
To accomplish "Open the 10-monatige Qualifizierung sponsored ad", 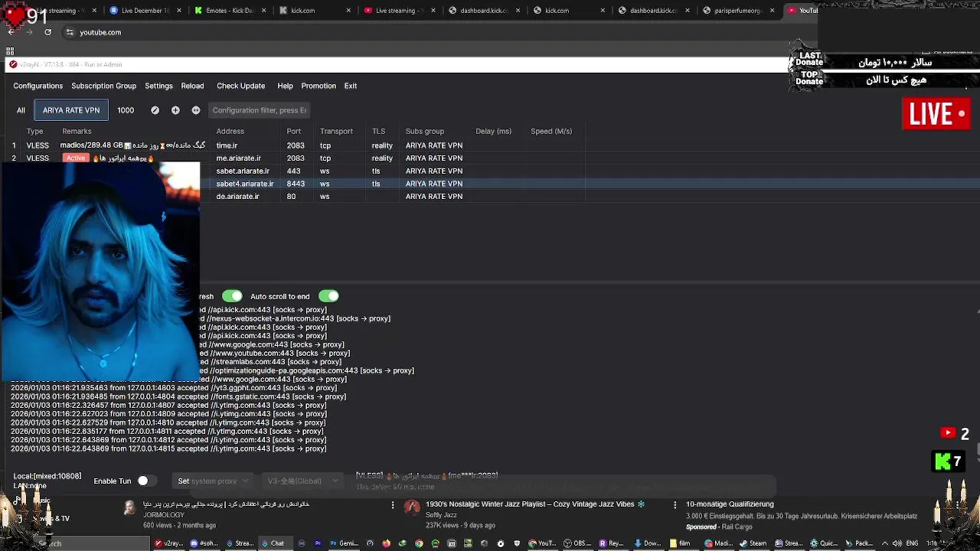I will click(x=730, y=504).
